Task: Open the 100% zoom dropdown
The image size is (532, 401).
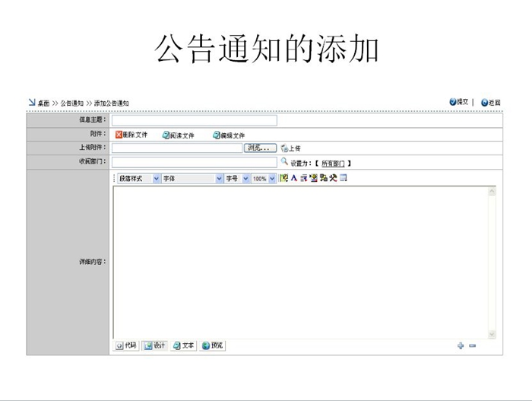Action: [264, 178]
